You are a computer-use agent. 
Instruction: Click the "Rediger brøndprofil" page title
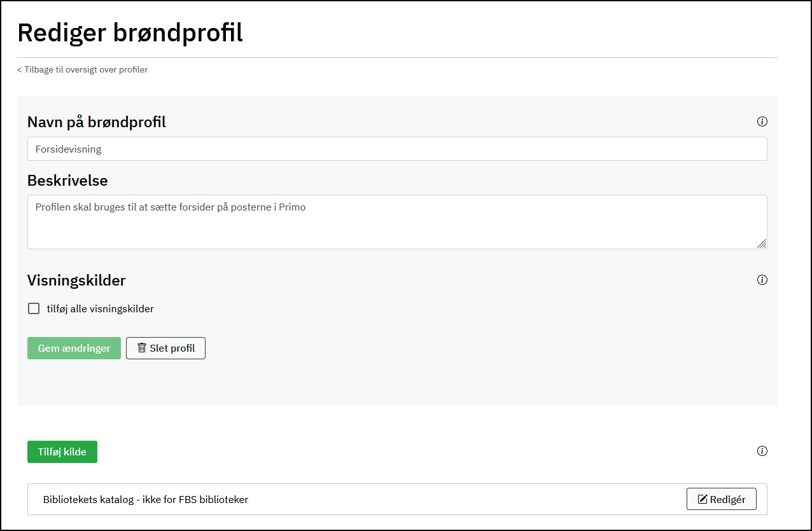click(130, 32)
